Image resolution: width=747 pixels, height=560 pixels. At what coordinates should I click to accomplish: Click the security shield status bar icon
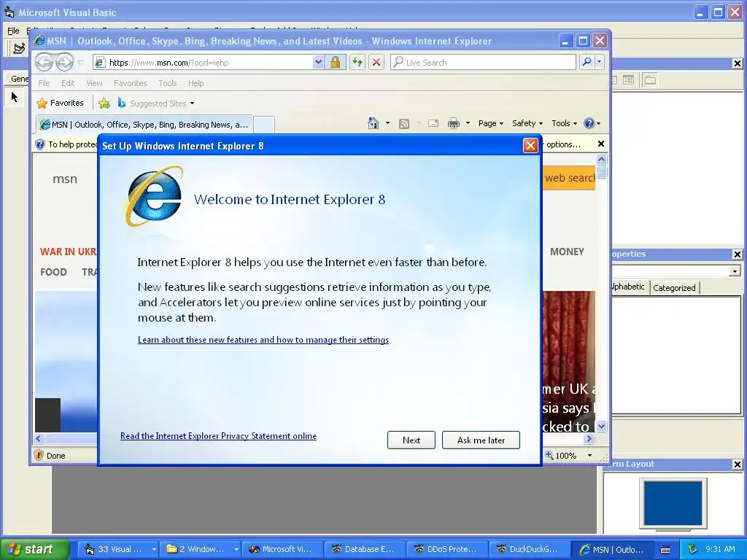click(x=39, y=455)
